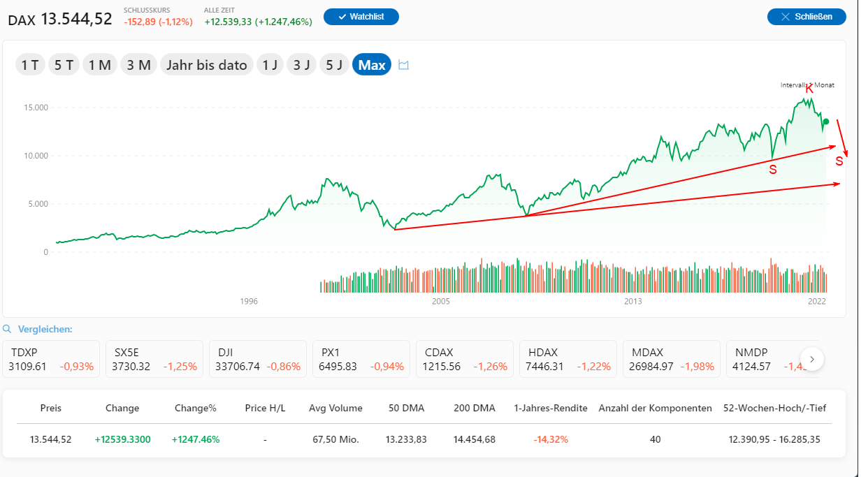
Task: Select the MDAX comparison card
Action: (672, 359)
